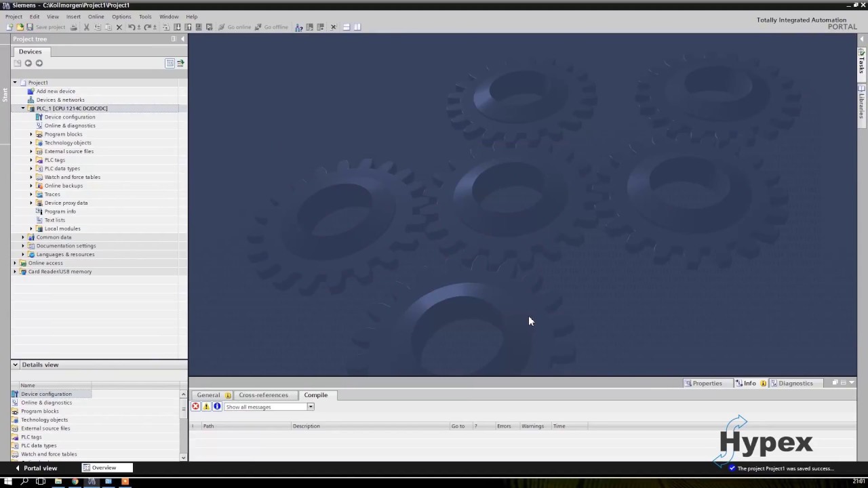
Task: Split editor space vertically icon
Action: click(x=357, y=27)
